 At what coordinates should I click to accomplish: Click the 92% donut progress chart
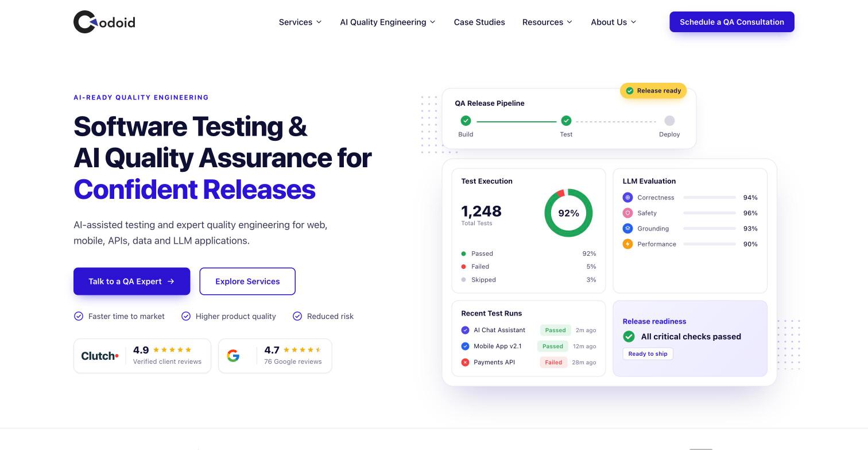(x=568, y=213)
